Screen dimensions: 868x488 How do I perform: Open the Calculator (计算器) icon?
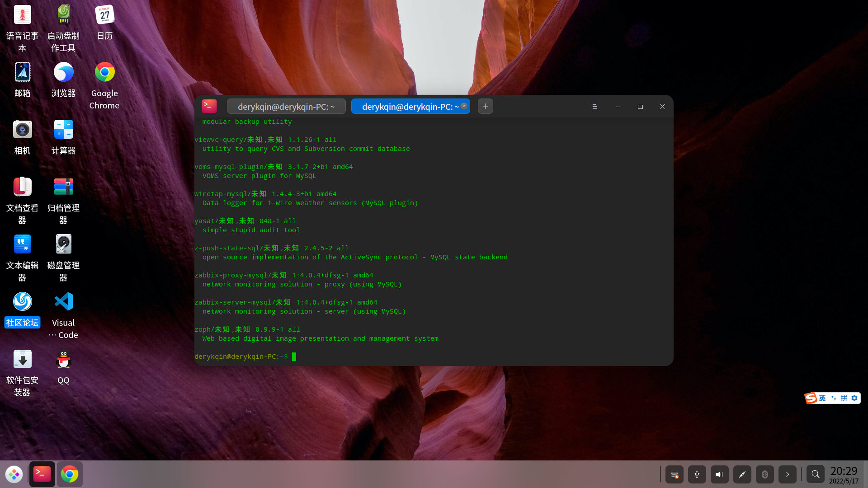point(63,130)
